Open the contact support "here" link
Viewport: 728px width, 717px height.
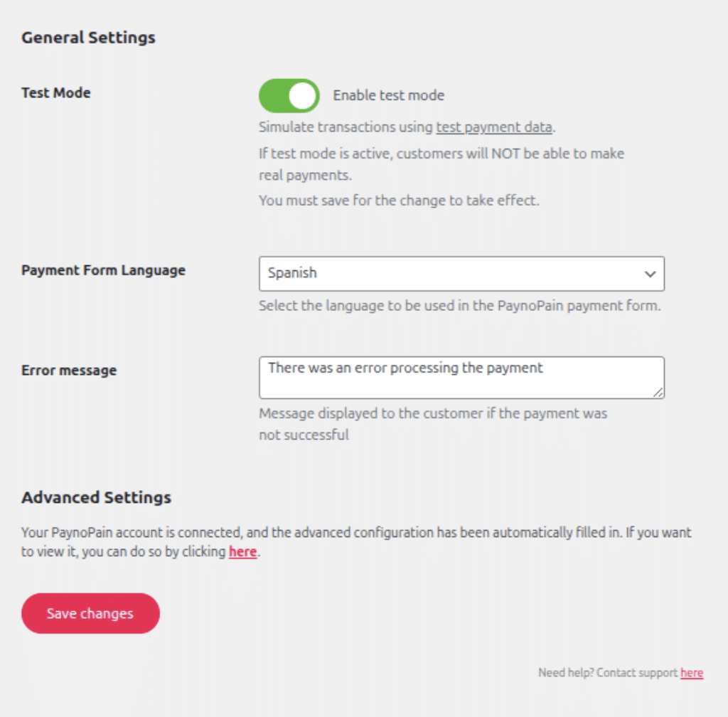(x=691, y=672)
